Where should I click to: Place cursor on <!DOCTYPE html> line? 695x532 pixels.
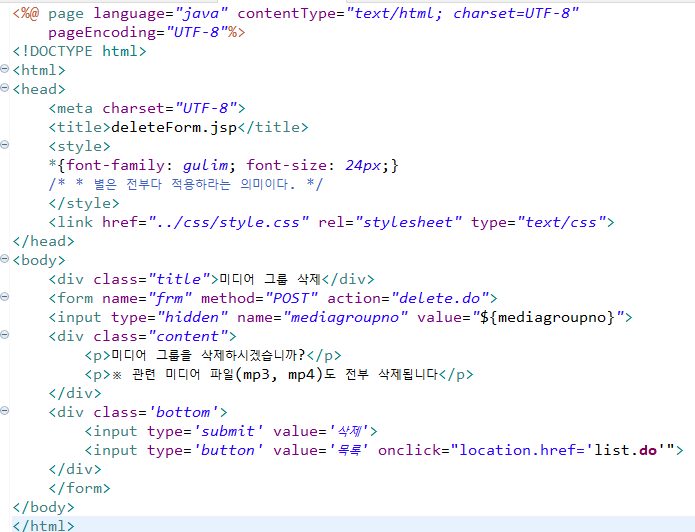[79, 51]
